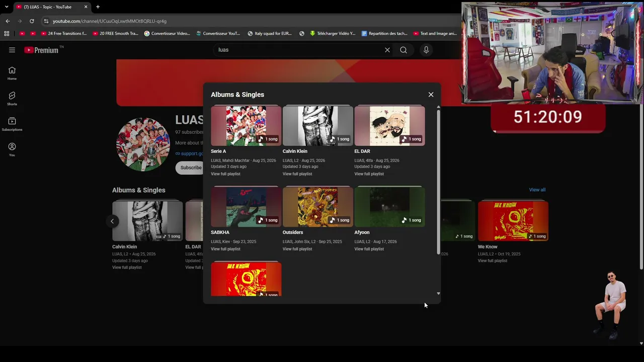Open the Chrome apps grid shortcut
Image resolution: width=644 pixels, height=362 pixels.
(x=7, y=34)
